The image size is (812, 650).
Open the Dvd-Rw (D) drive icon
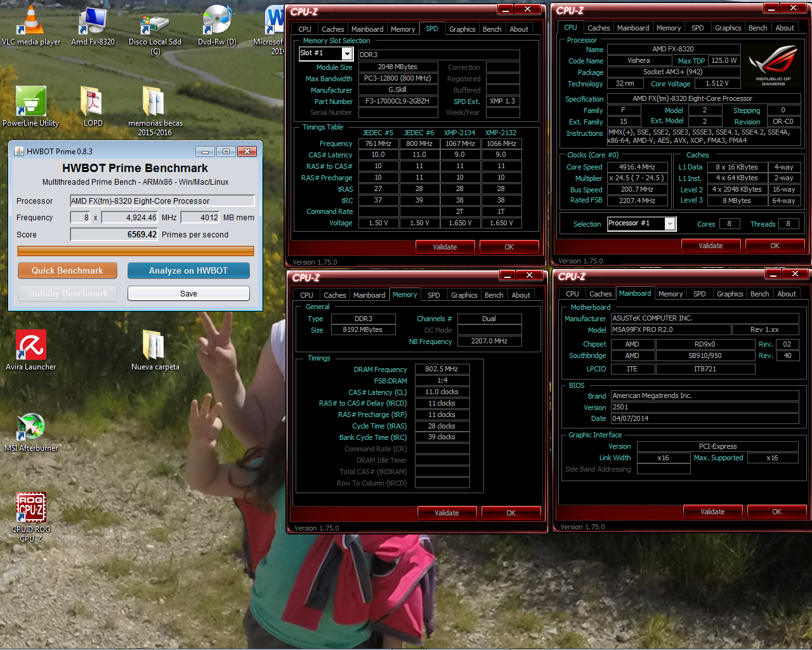tap(217, 25)
